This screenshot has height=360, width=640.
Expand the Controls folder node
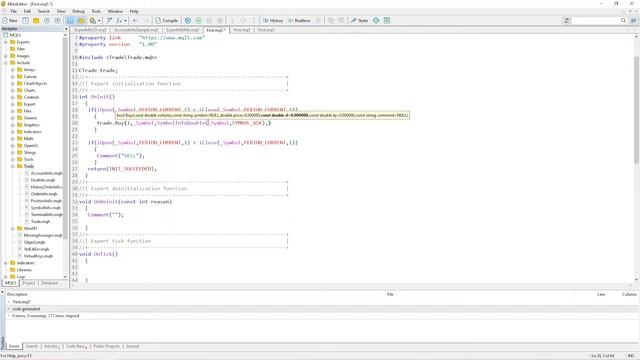[13, 98]
